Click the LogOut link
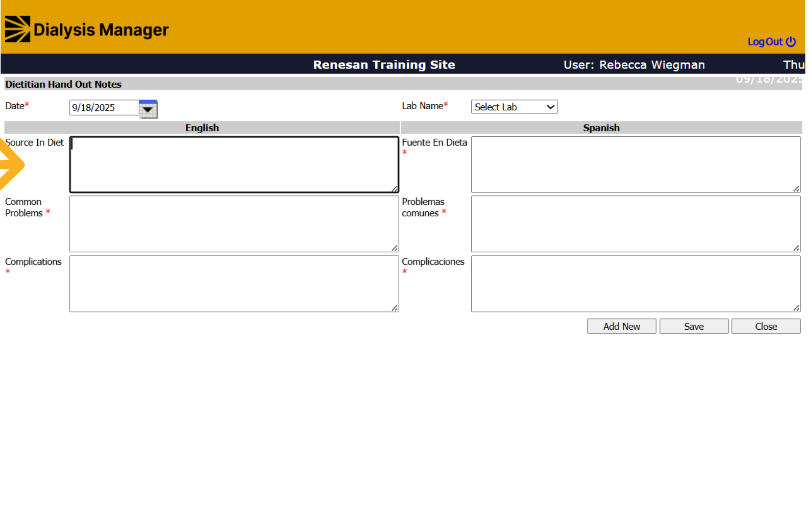Image resolution: width=812 pixels, height=514 pixels. 771,42
